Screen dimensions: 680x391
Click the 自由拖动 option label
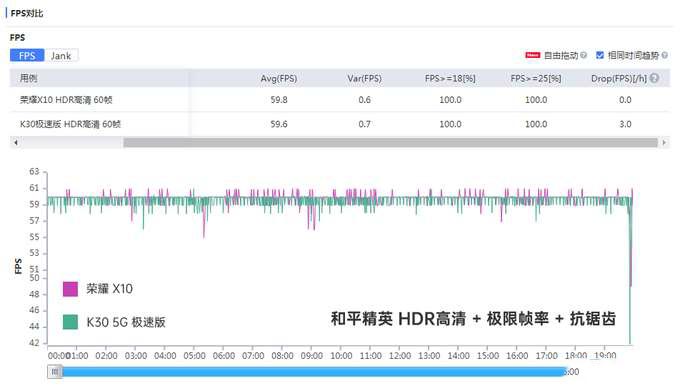coord(561,55)
